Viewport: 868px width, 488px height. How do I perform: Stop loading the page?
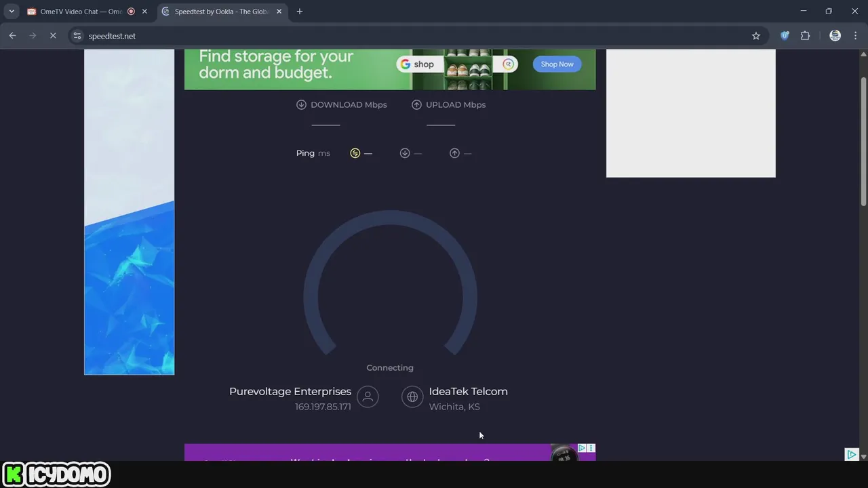(53, 36)
